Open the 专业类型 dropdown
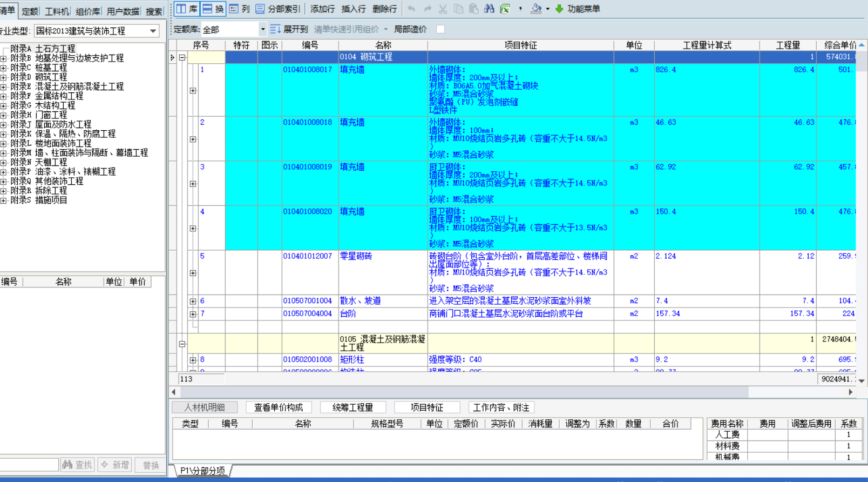 pos(153,31)
